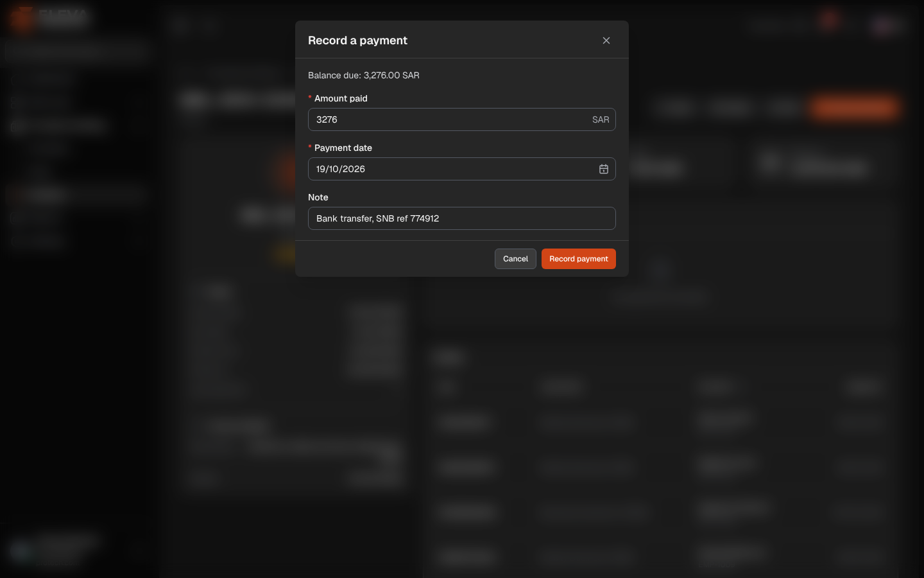
Task: Click the Record a payment title
Action: tap(357, 40)
